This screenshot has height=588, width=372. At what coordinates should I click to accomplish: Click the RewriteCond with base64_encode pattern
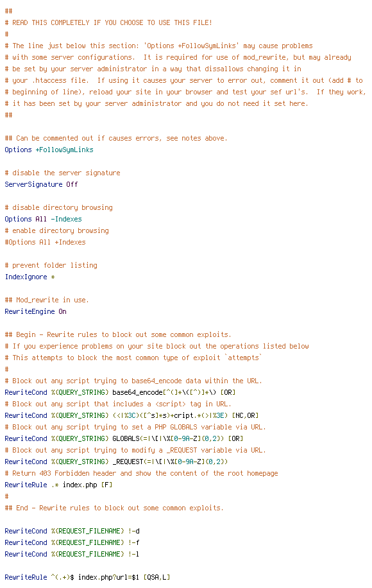(x=120, y=392)
